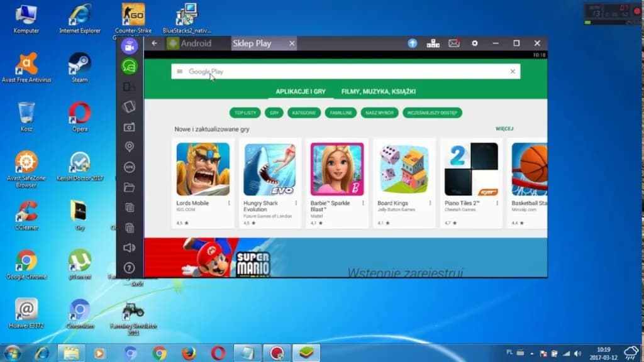This screenshot has height=362, width=644.
Task: Open BlueStacks help via the question mark icon
Action: click(130, 268)
